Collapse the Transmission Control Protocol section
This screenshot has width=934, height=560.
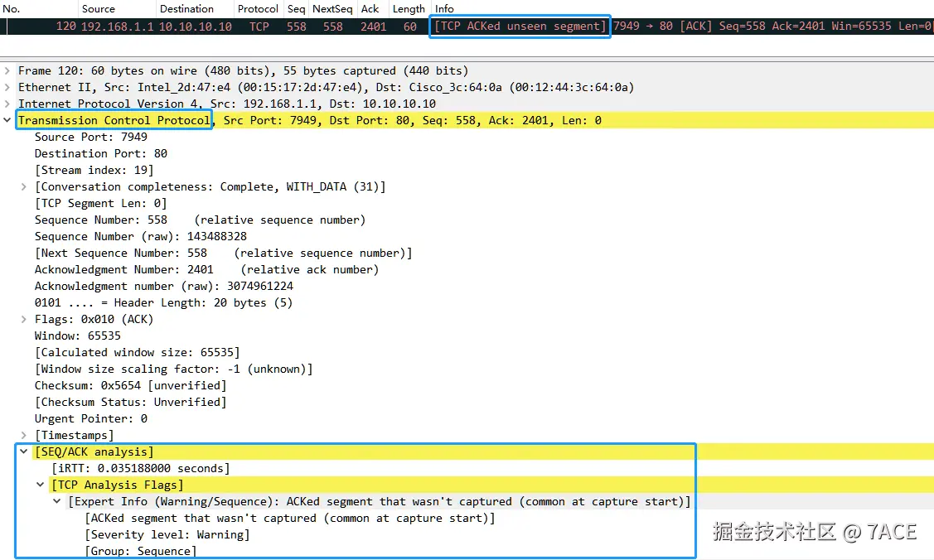(x=7, y=120)
